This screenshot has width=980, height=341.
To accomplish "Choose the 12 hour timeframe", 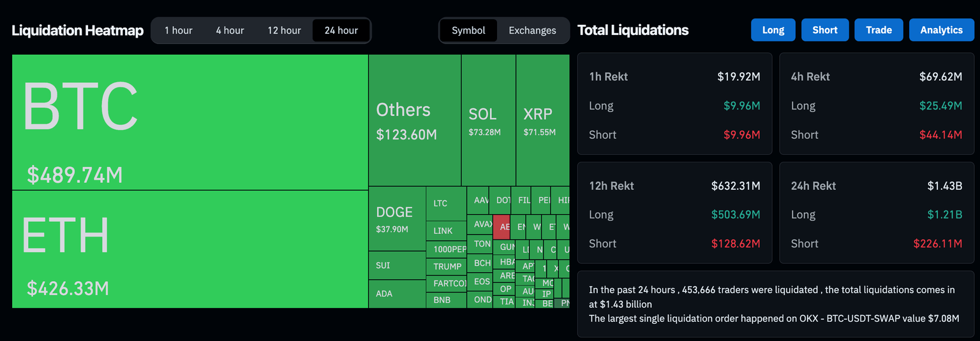I will 284,31.
